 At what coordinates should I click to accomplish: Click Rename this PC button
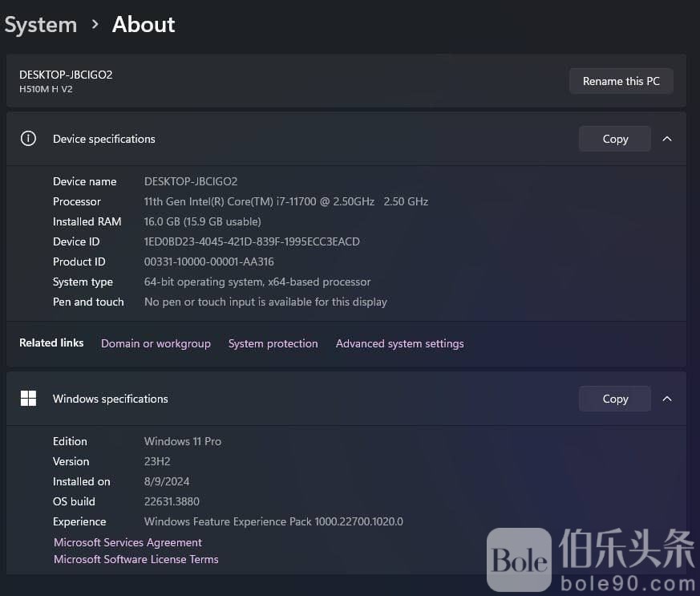pos(621,81)
